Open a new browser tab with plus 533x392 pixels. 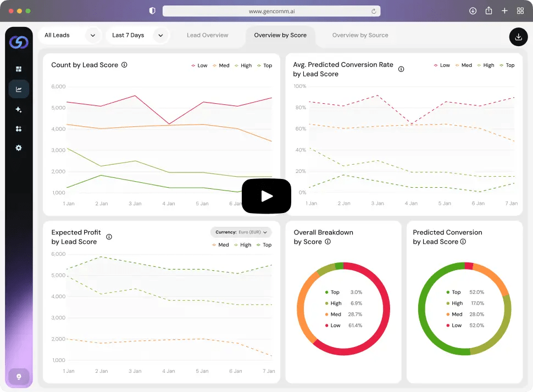point(504,11)
